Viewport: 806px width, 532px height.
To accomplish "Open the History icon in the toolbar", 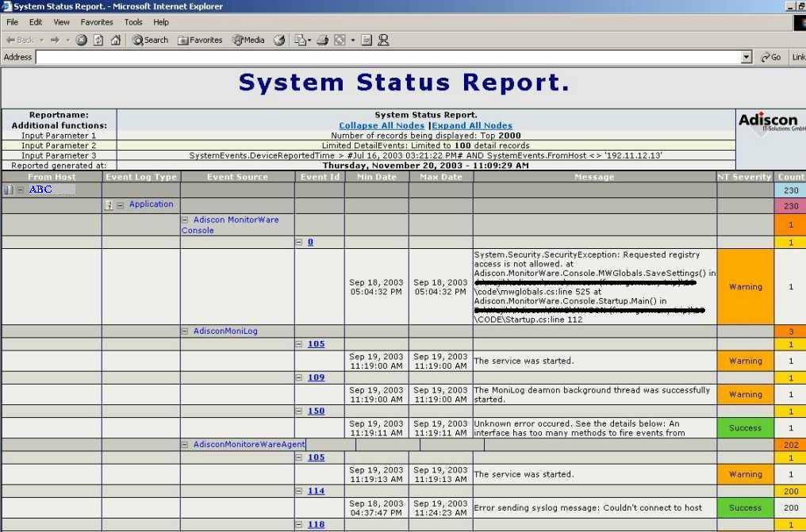I will coord(279,40).
